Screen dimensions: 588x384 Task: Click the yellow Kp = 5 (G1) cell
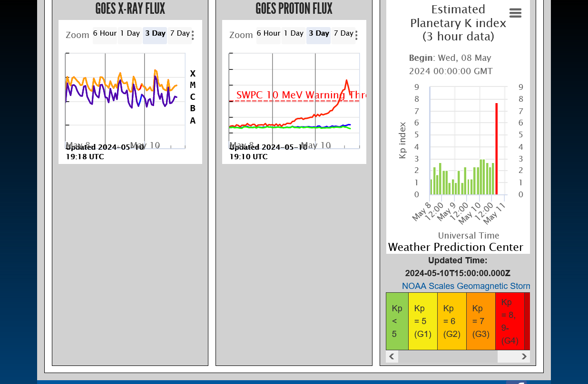click(x=422, y=321)
